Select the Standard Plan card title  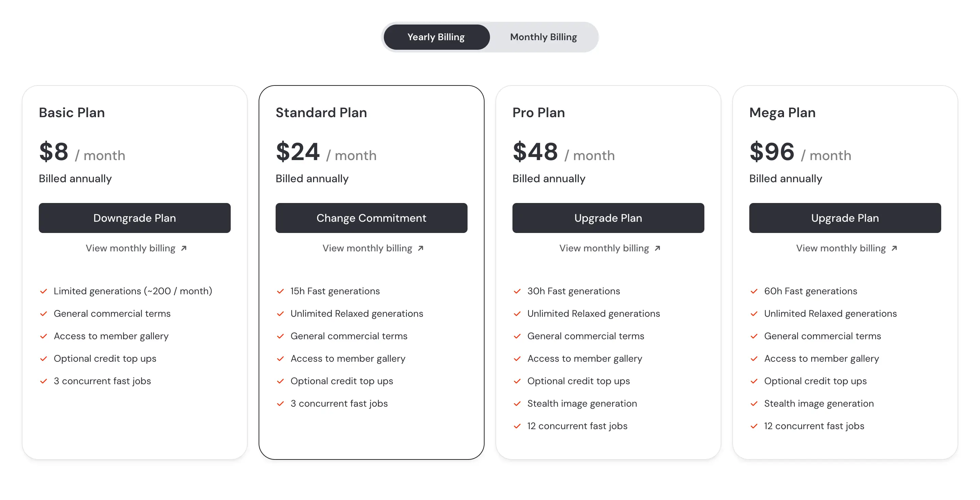(x=321, y=113)
